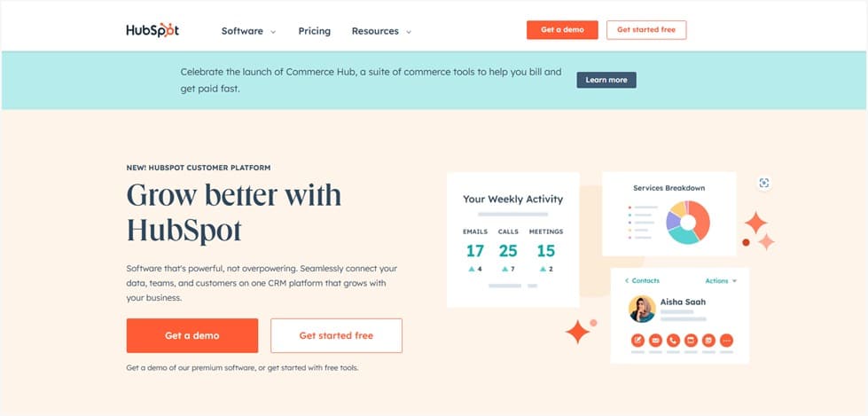The image size is (868, 416).
Task: Open the Pricing menu item
Action: coord(314,31)
